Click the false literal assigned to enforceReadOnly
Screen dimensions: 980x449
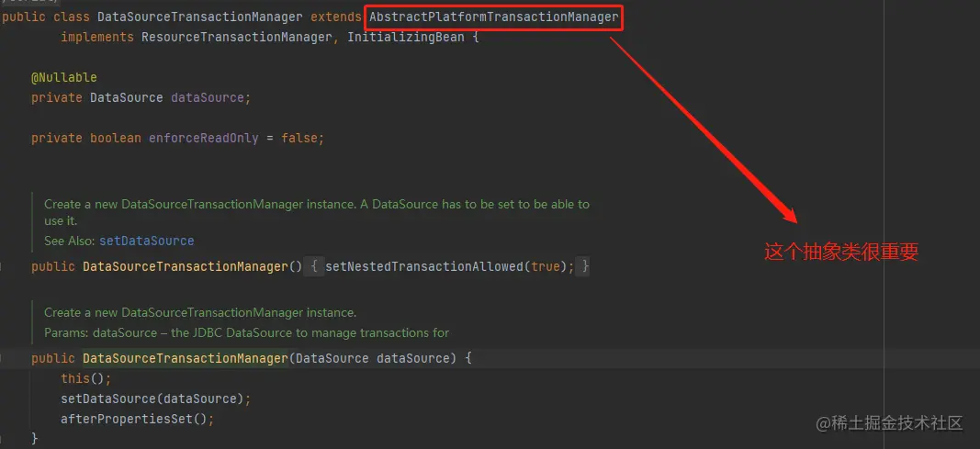pyautogui.click(x=299, y=138)
